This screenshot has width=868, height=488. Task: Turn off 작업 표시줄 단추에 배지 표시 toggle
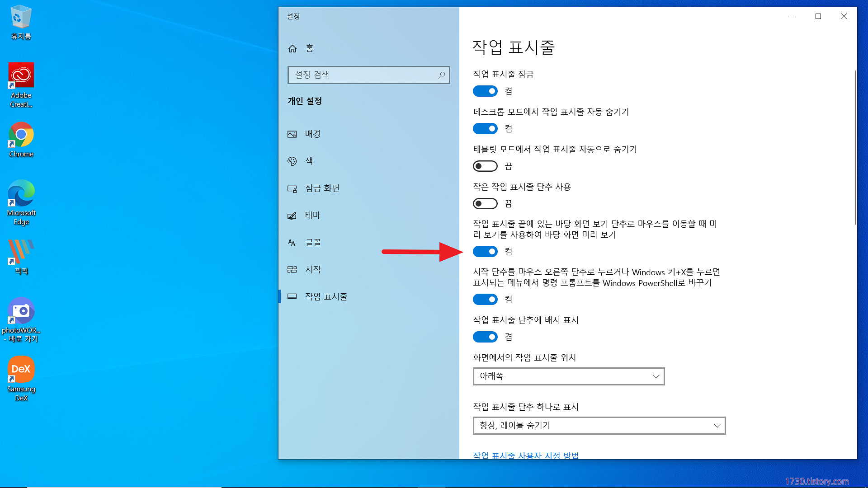pos(485,337)
